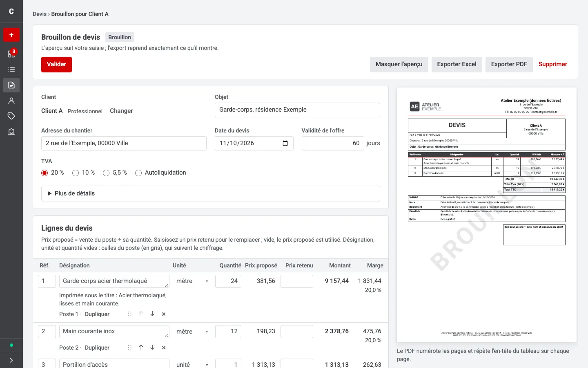Viewport: 588px width, 368px height.
Task: Move the Main courante inox line down
Action: 152,348
